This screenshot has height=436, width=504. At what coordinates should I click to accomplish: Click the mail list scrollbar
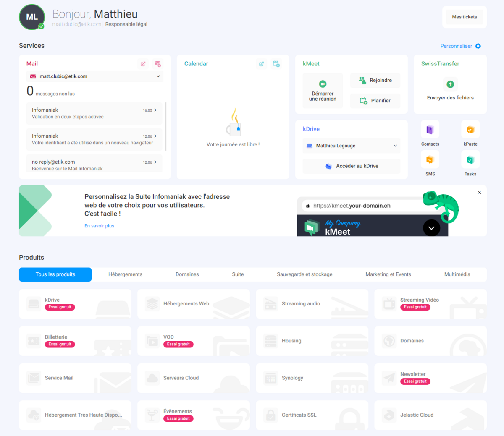coord(166,126)
